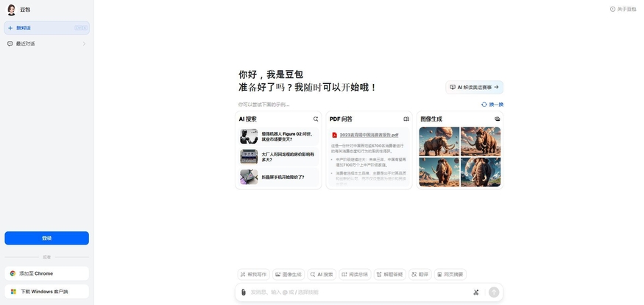Image resolution: width=644 pixels, height=305 pixels.
Task: Open the Figure 02 robot news item
Action: [278, 136]
